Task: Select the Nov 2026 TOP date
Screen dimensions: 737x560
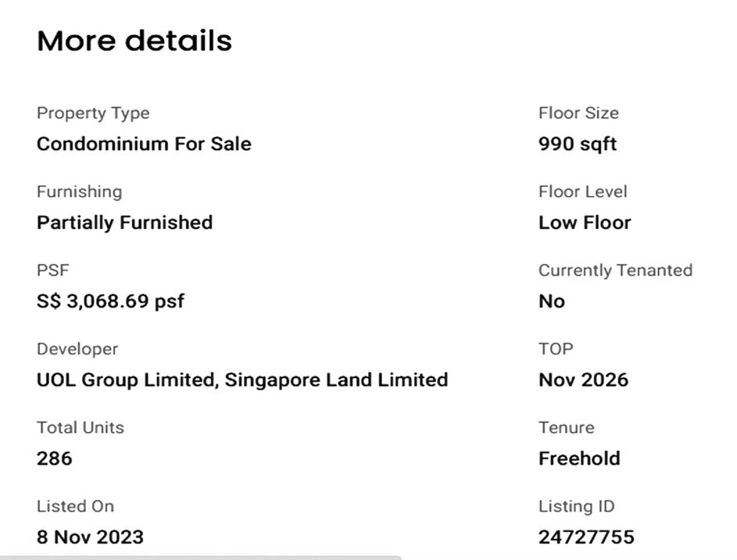Action: pos(583,380)
